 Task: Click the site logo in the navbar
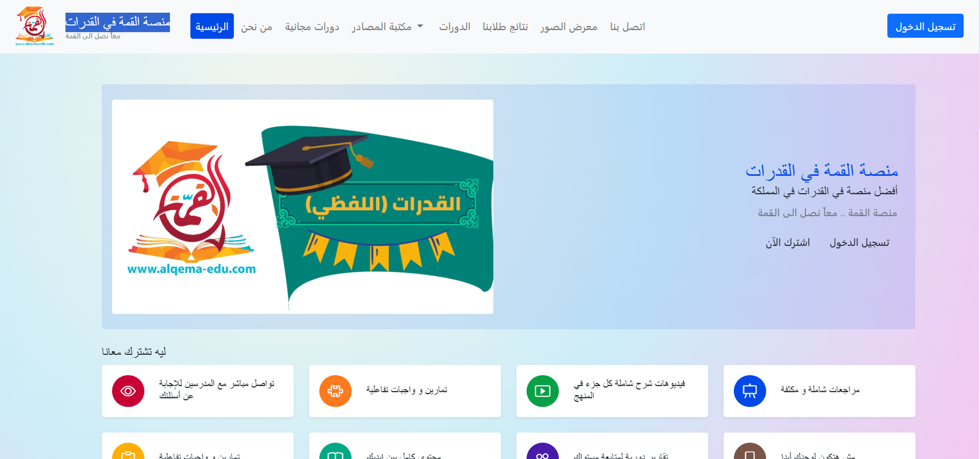[x=35, y=26]
